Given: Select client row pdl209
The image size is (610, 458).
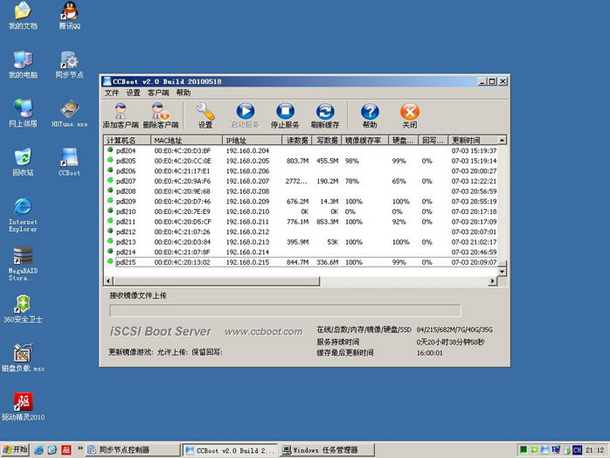Looking at the screenshot, I should coord(302,201).
